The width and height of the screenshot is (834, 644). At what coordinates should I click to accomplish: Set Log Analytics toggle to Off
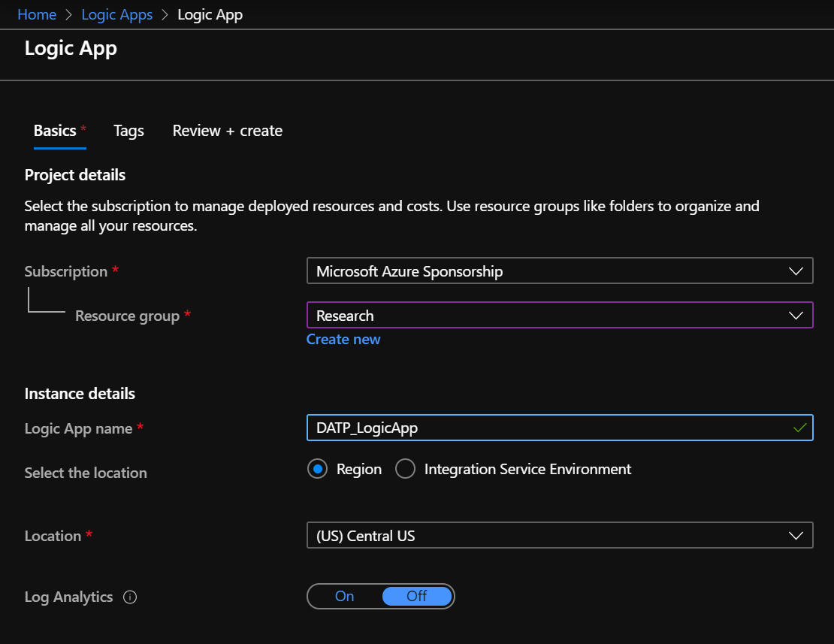(417, 597)
